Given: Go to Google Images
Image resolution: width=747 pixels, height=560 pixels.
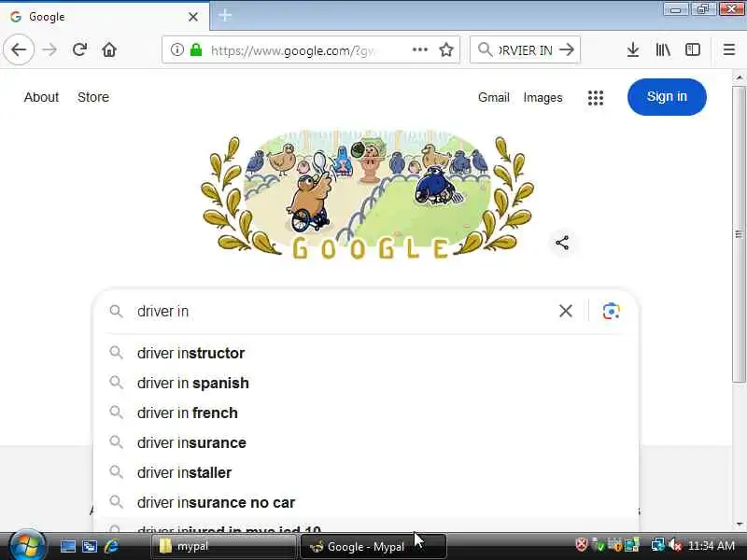Looking at the screenshot, I should pos(543,98).
